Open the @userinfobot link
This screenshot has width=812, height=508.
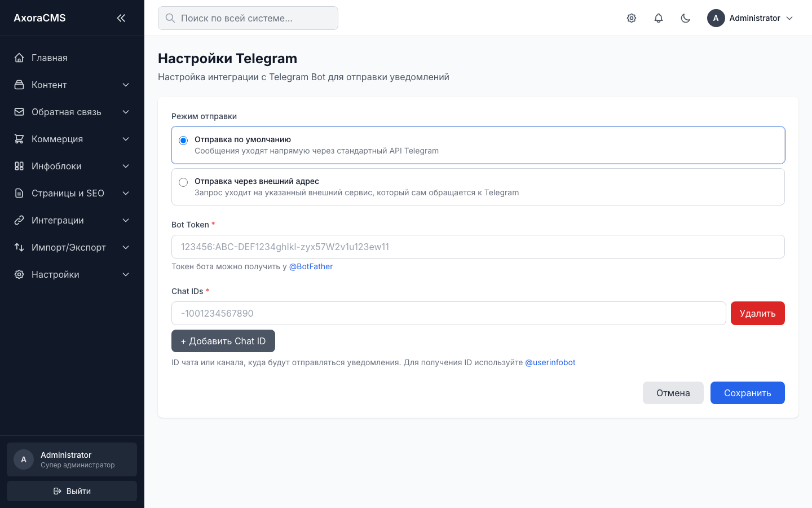pos(550,362)
